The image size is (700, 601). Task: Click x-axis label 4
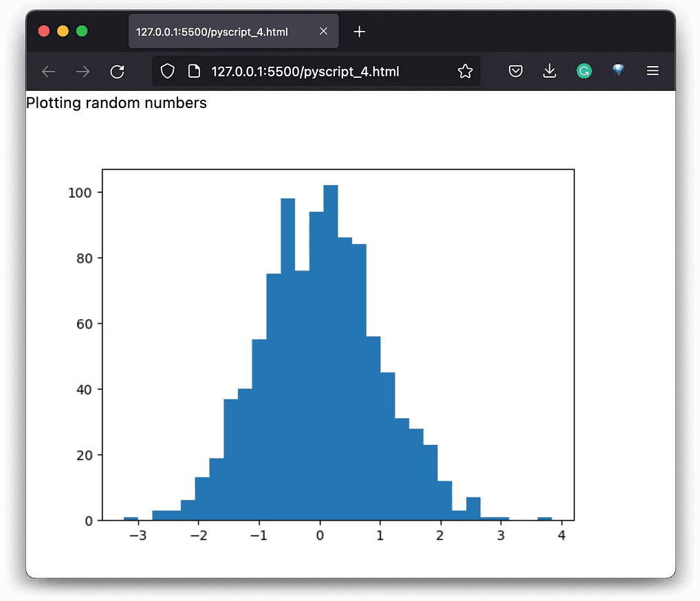[x=562, y=536]
